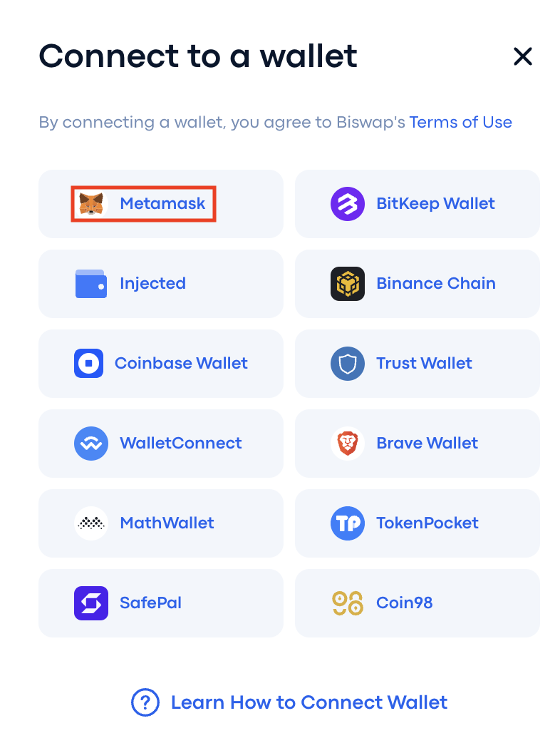Select the Binance Chain icon
560x753 pixels.
tap(348, 283)
